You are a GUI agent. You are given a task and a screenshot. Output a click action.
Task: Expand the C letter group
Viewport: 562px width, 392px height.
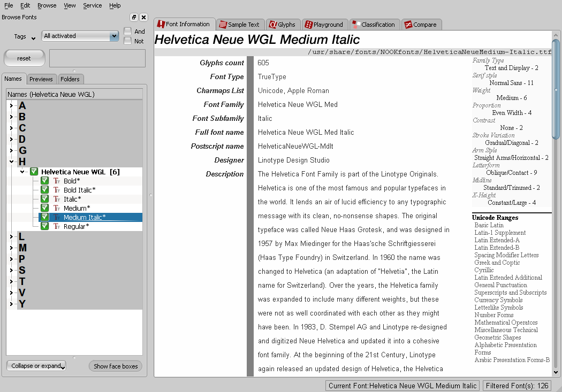pos(11,128)
